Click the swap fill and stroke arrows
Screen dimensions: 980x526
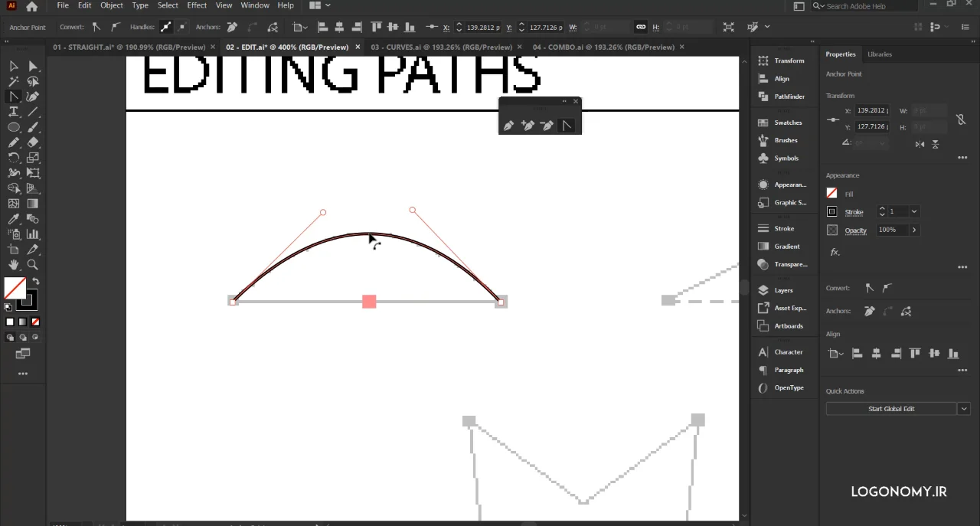35,282
